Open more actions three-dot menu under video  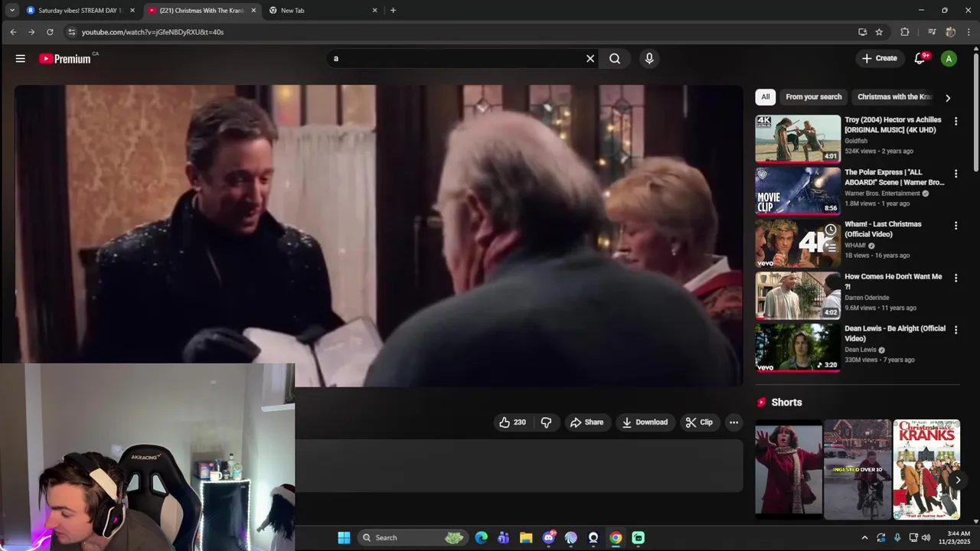tap(733, 422)
